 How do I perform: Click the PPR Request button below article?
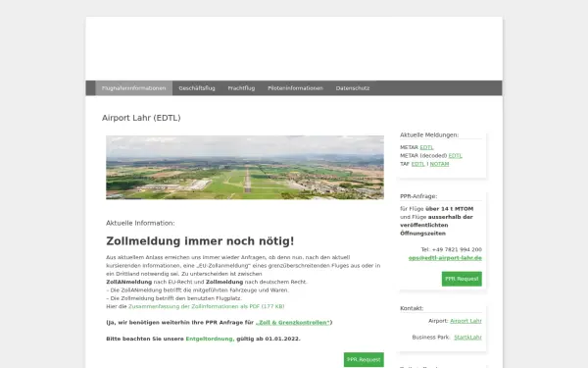click(364, 360)
